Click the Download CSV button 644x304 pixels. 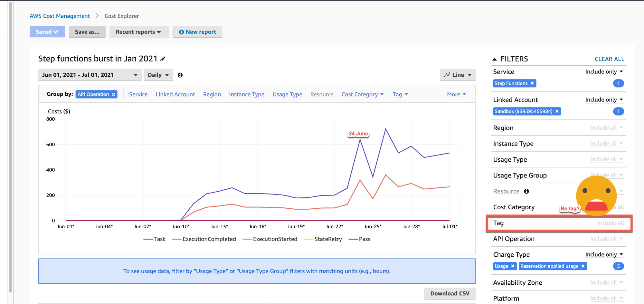450,293
